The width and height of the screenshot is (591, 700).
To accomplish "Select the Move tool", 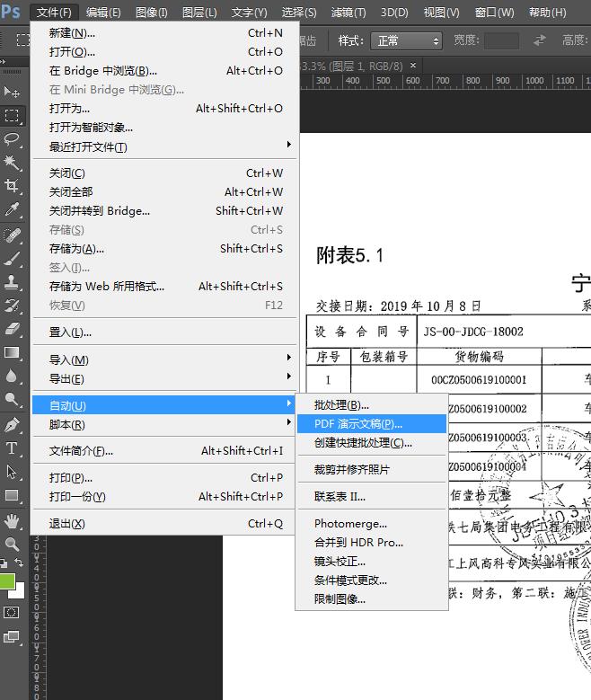I will 11,92.
